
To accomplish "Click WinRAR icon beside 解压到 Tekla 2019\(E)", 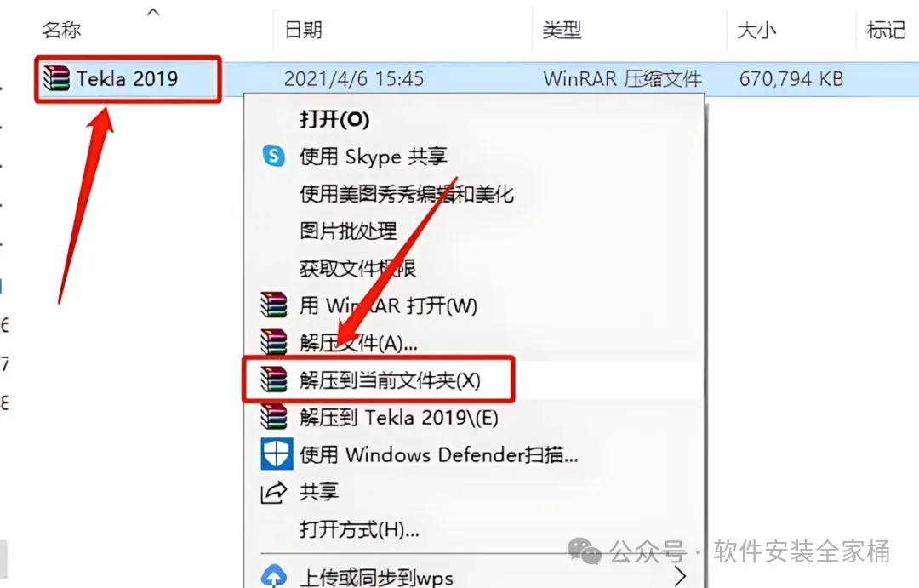I will 274,417.
